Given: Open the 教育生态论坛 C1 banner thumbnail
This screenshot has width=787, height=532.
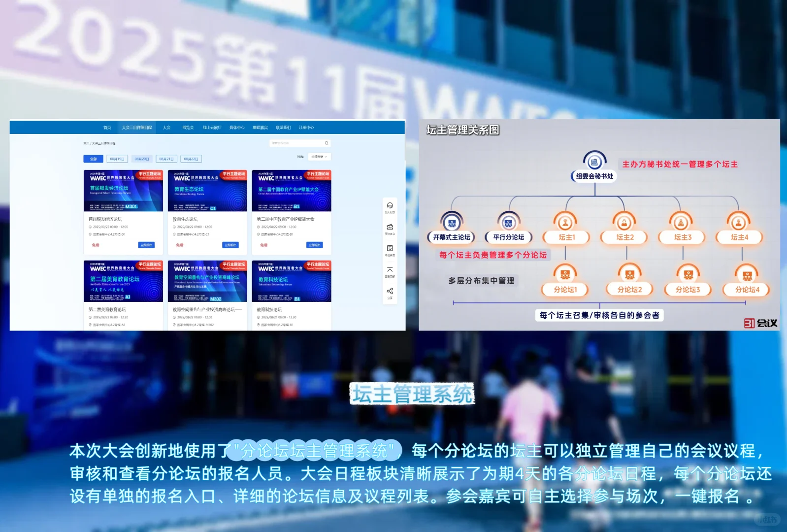Looking at the screenshot, I should [x=207, y=191].
